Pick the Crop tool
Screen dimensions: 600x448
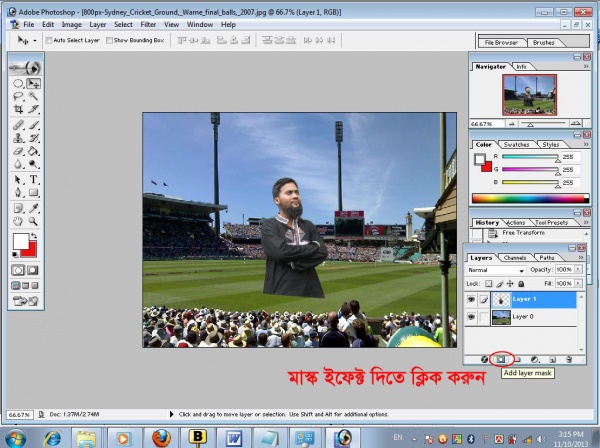(x=18, y=110)
